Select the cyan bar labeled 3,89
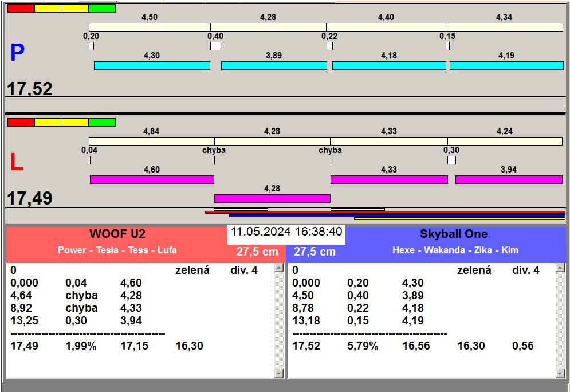The width and height of the screenshot is (570, 392). [274, 65]
